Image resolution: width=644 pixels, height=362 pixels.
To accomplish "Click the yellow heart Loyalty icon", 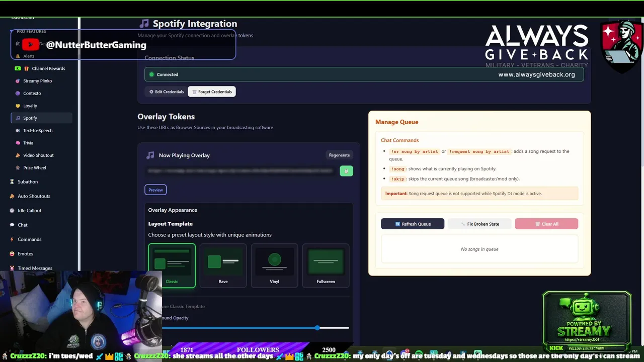I will pos(18,106).
